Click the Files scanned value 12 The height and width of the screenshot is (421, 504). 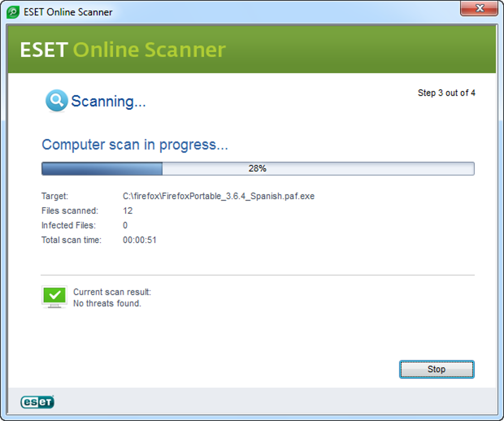[127, 211]
